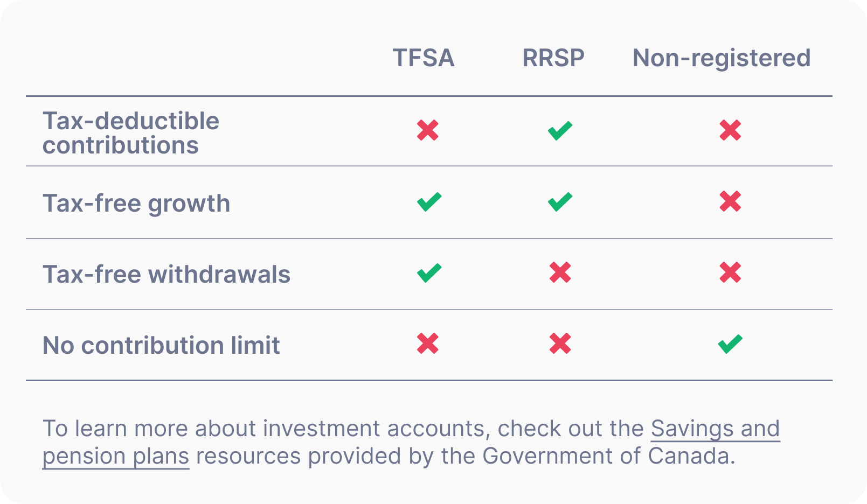
Task: Click the green check for Non-registered no contribution limit
Action: pos(730,344)
